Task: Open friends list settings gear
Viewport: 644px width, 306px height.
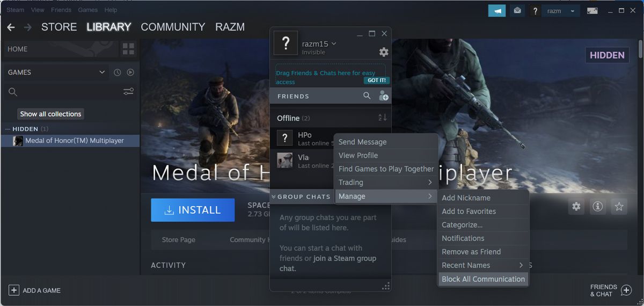Action: click(384, 52)
